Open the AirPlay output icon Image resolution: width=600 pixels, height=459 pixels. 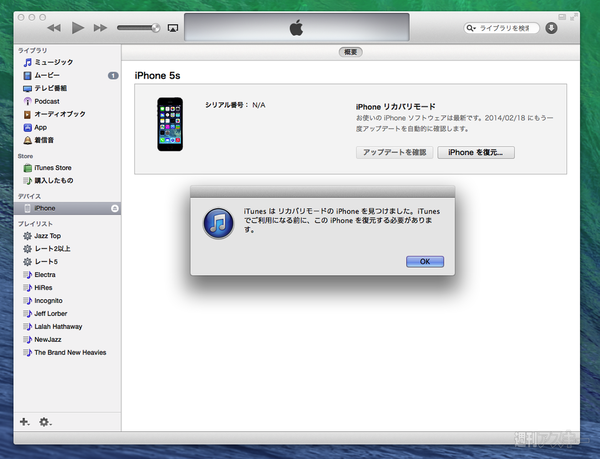pyautogui.click(x=173, y=28)
